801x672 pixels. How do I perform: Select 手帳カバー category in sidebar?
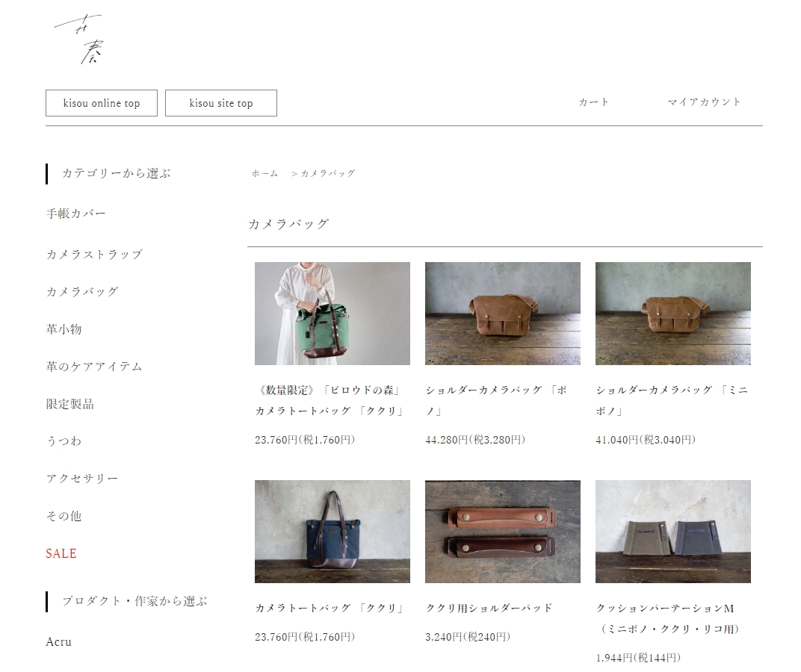pos(76,214)
